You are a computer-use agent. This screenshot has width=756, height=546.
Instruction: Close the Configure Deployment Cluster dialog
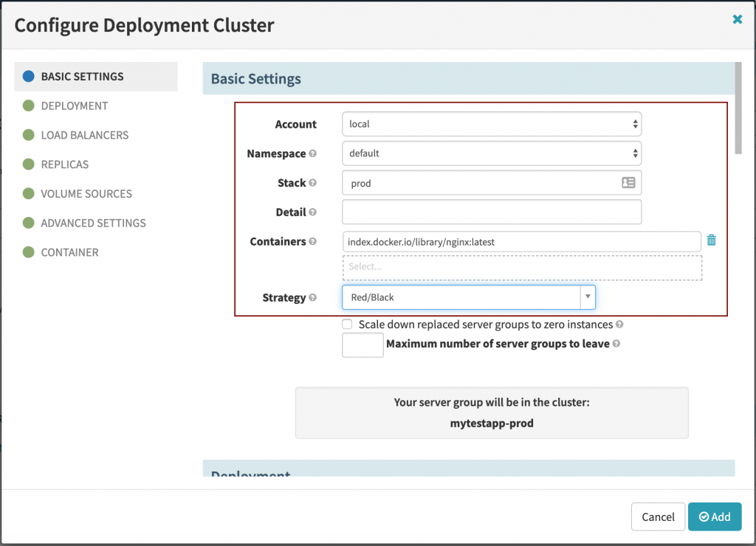737,20
